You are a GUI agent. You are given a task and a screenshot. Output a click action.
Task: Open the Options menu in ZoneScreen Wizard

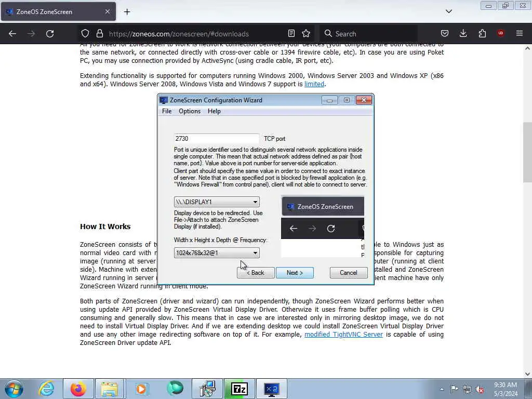point(189,111)
